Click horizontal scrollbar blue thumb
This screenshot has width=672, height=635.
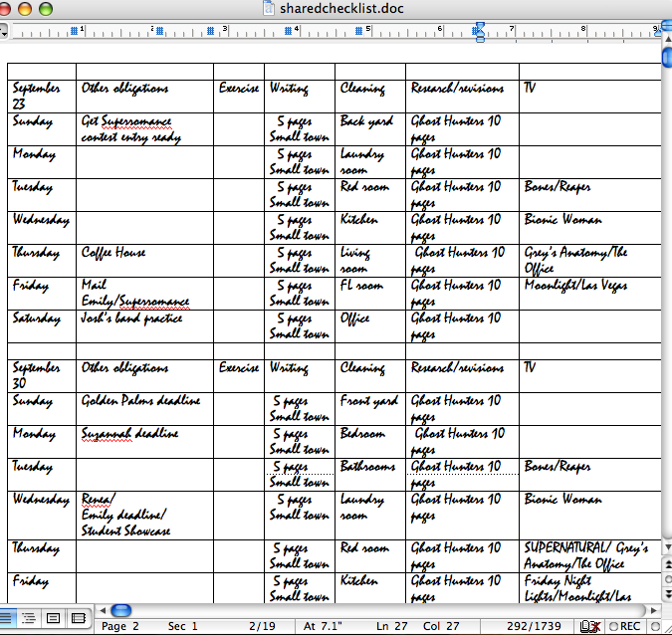pyautogui.click(x=121, y=610)
